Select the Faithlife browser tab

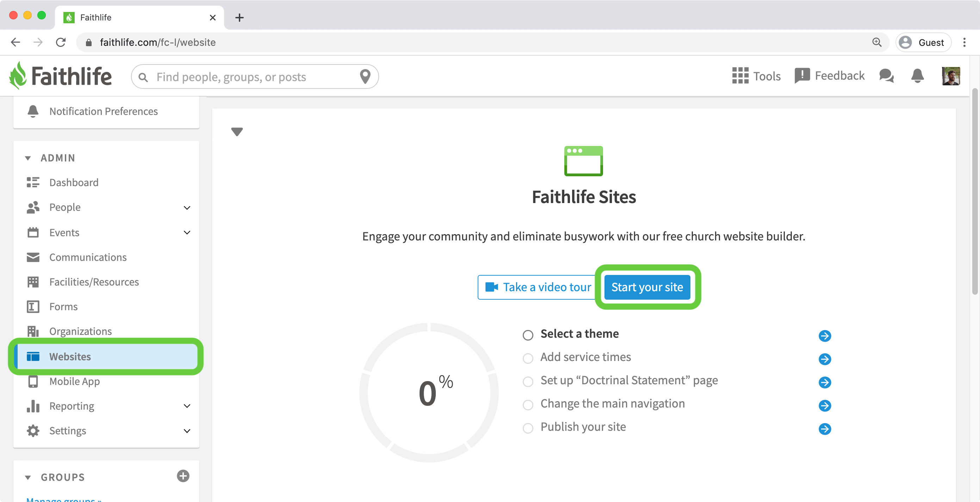pyautogui.click(x=139, y=18)
